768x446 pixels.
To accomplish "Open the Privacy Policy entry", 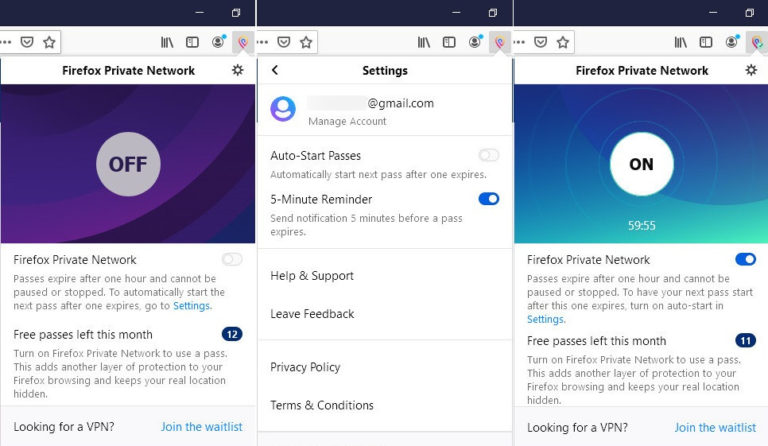I will pyautogui.click(x=305, y=367).
